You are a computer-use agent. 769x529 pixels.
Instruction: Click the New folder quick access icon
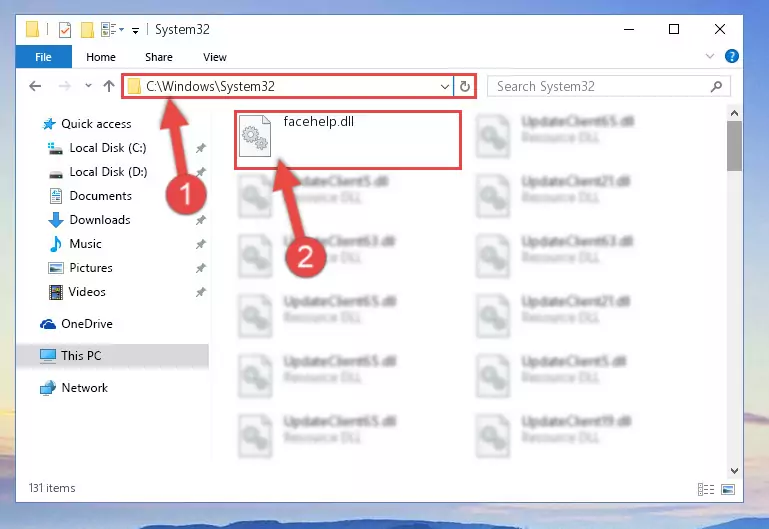87,30
